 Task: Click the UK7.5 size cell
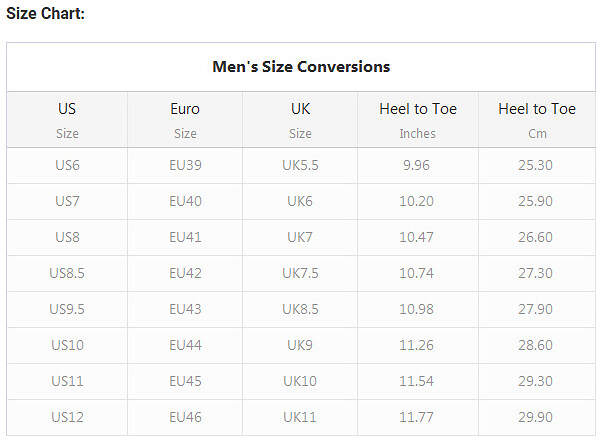[x=300, y=273]
